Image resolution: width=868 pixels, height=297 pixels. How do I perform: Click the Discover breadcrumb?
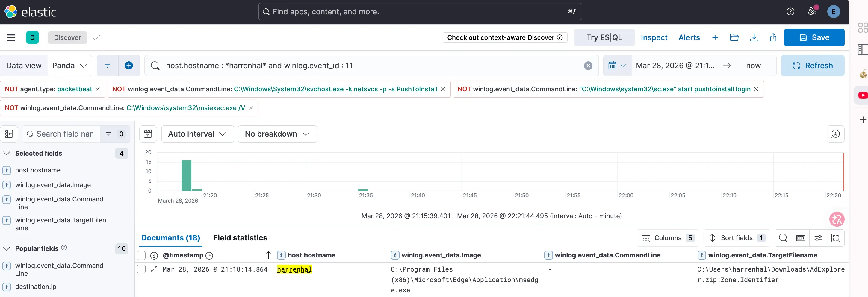pyautogui.click(x=67, y=37)
